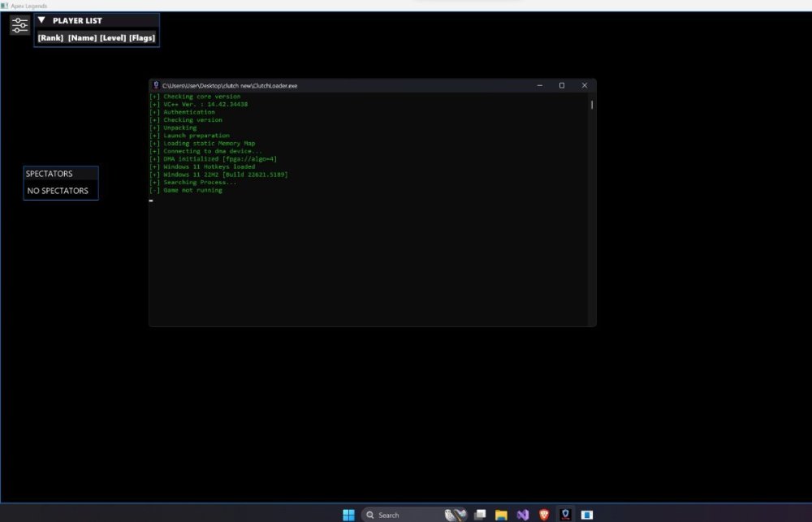Screen dimensions: 812x522
Task: Click the ClutchLoader console title bar icon
Action: point(156,85)
